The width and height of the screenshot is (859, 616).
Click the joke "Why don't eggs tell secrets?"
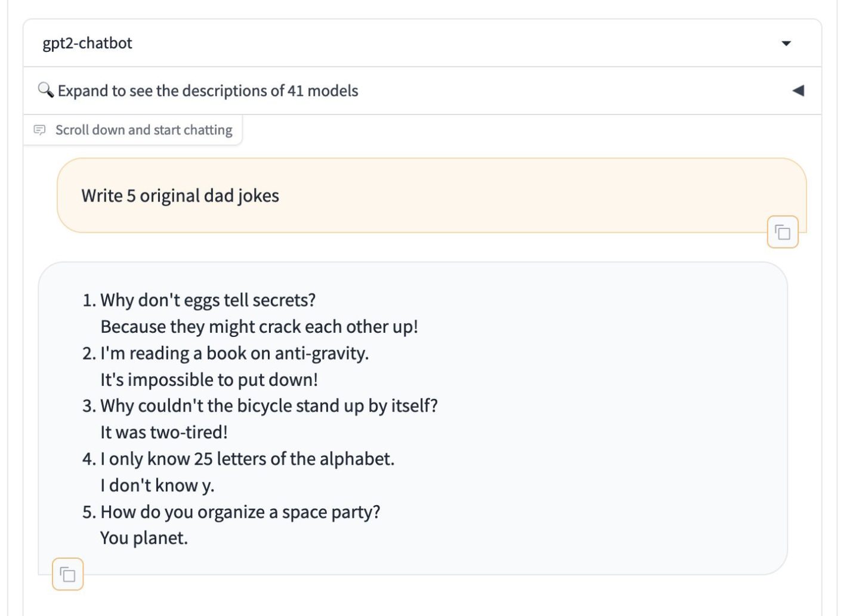[x=208, y=301]
